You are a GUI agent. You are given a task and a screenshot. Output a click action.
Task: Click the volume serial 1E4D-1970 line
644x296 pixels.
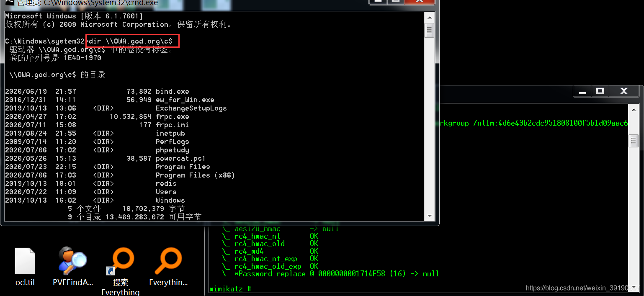click(x=55, y=58)
